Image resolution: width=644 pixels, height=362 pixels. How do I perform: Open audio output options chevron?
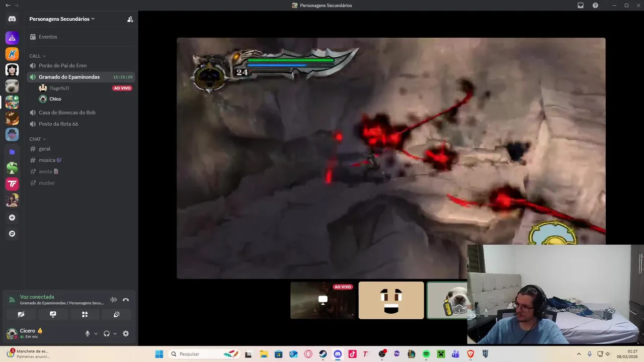115,333
